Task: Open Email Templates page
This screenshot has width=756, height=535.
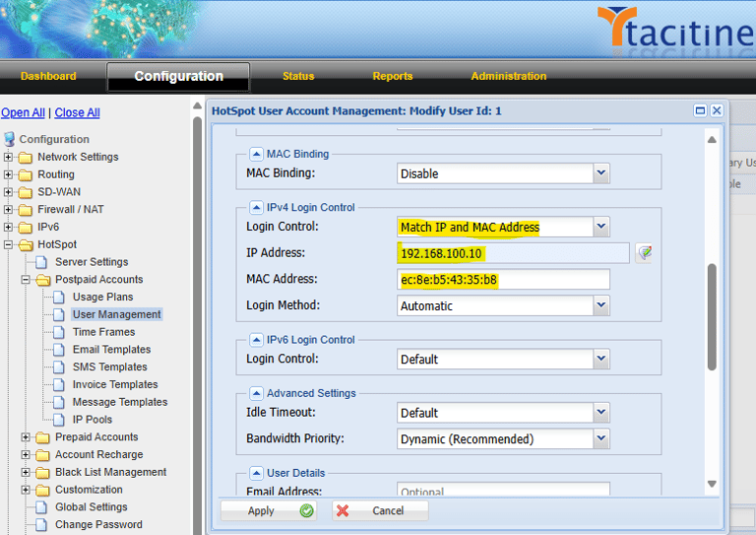Action: [111, 349]
